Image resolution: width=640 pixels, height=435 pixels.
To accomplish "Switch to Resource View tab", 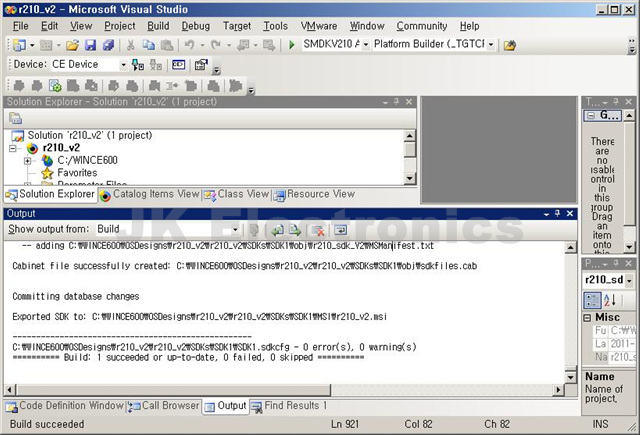I will 314,195.
